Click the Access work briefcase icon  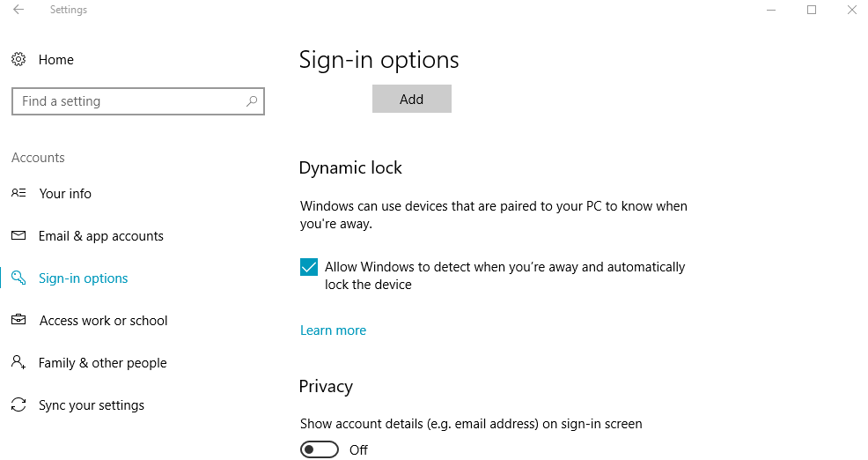[18, 320]
